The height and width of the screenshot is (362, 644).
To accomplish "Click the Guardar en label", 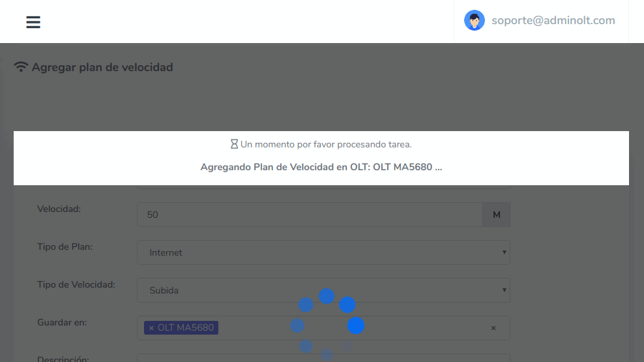I will click(x=62, y=322).
